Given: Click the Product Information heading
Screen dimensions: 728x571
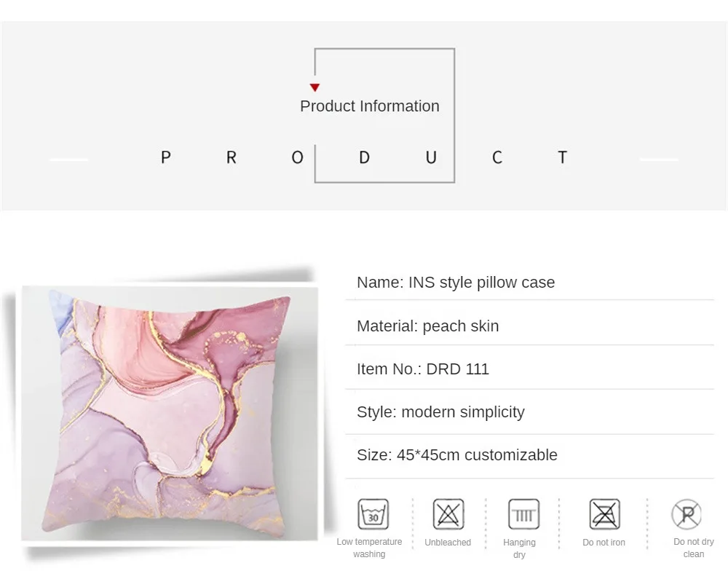Looking at the screenshot, I should 370,106.
